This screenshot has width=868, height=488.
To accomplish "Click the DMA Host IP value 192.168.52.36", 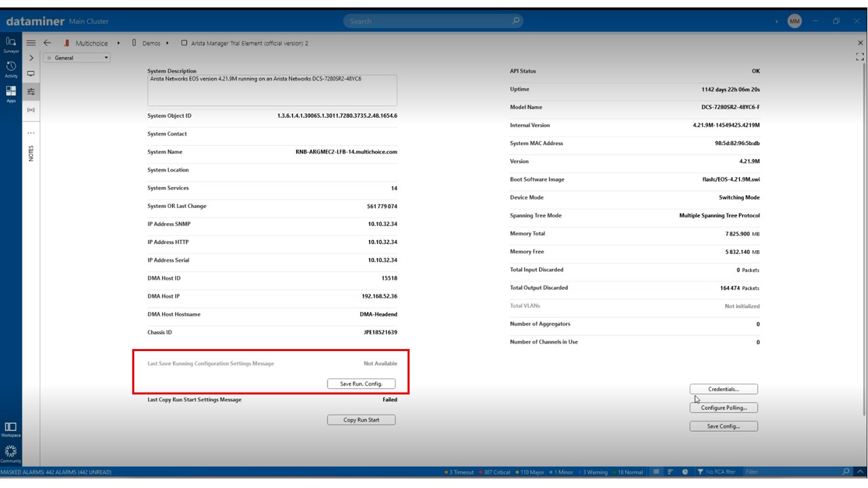I will (380, 296).
